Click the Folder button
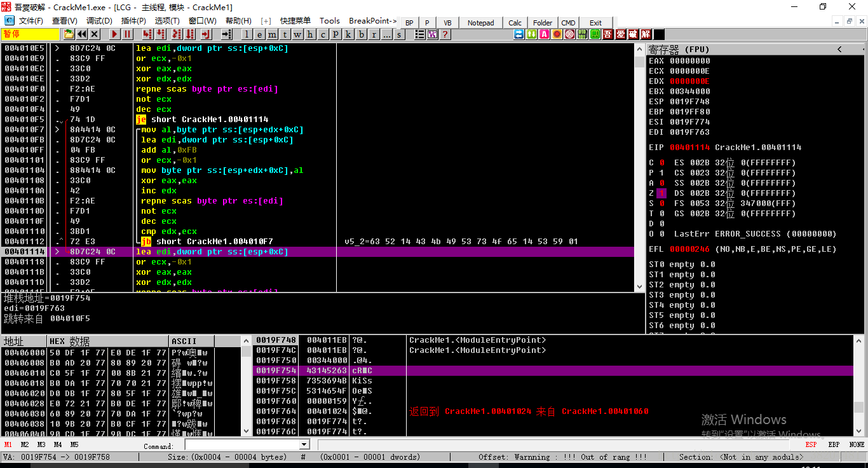The height and width of the screenshot is (468, 868). click(x=543, y=23)
